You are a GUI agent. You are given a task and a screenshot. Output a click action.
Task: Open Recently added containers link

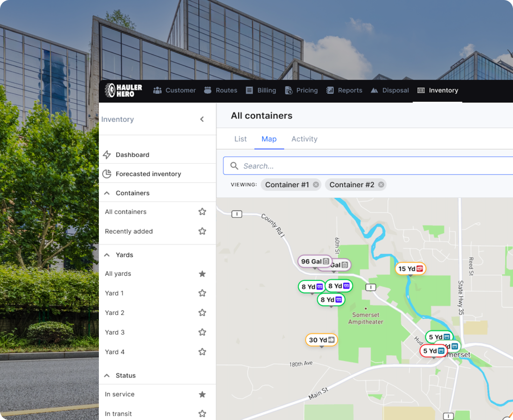(x=129, y=231)
